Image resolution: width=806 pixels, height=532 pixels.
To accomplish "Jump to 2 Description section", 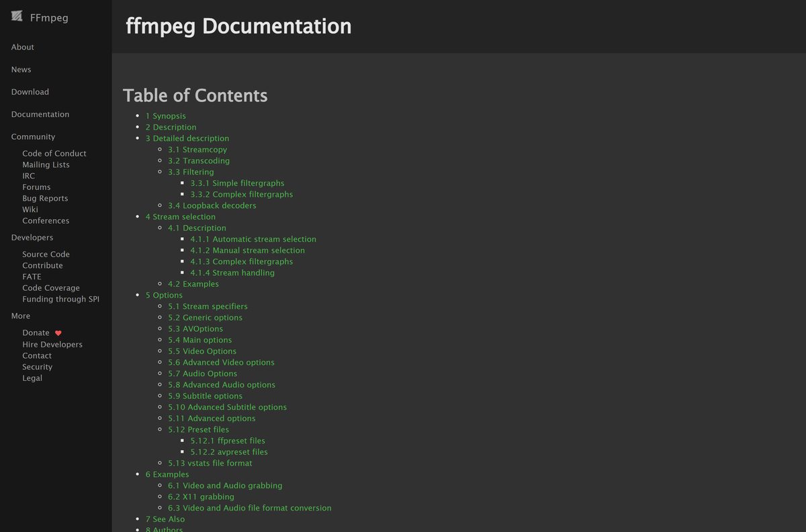I will [171, 127].
